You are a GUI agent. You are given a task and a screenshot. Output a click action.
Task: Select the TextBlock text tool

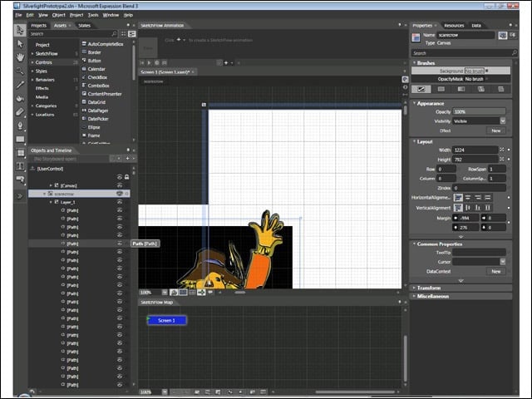[x=20, y=166]
